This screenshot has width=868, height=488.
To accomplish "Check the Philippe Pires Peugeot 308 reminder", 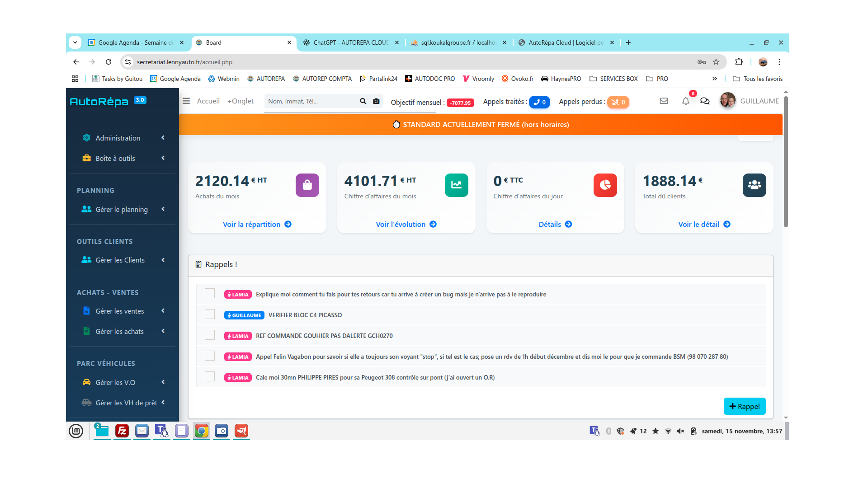I will [x=210, y=377].
